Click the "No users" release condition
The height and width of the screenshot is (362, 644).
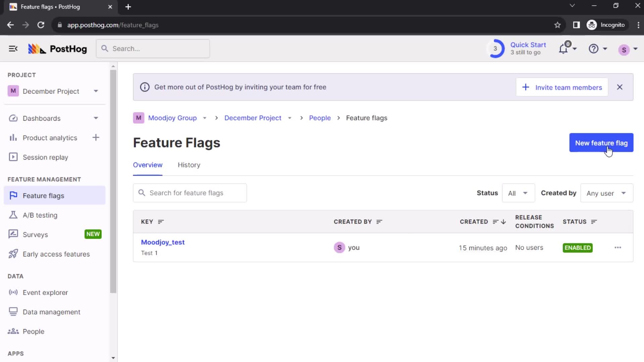pyautogui.click(x=529, y=248)
